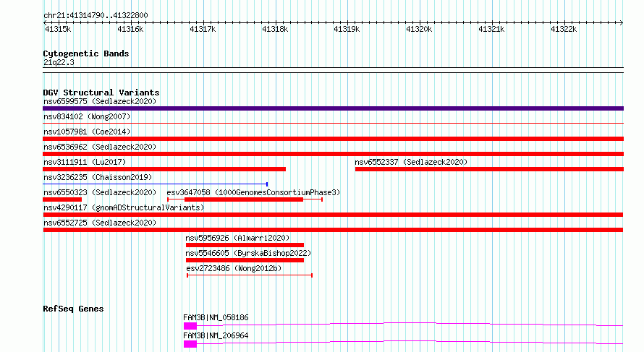
Task: Click the nsv1057981 (Coe2014) variant label
Action: [87, 132]
